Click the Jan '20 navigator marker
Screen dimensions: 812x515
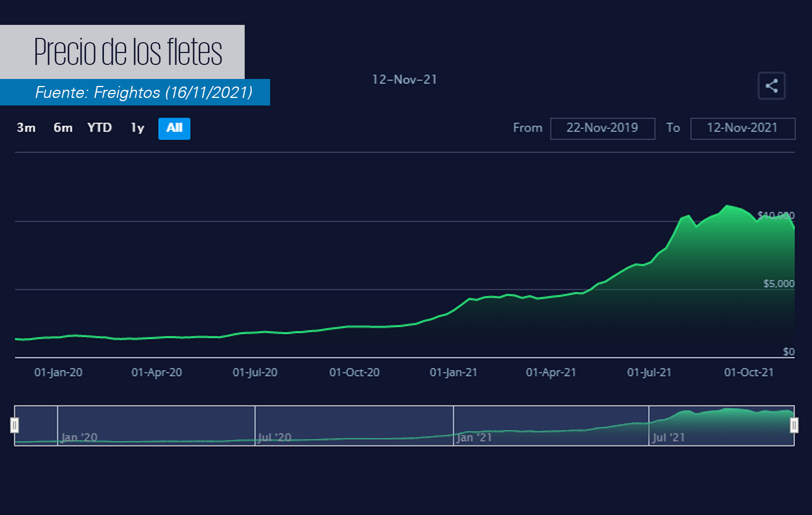(x=79, y=437)
